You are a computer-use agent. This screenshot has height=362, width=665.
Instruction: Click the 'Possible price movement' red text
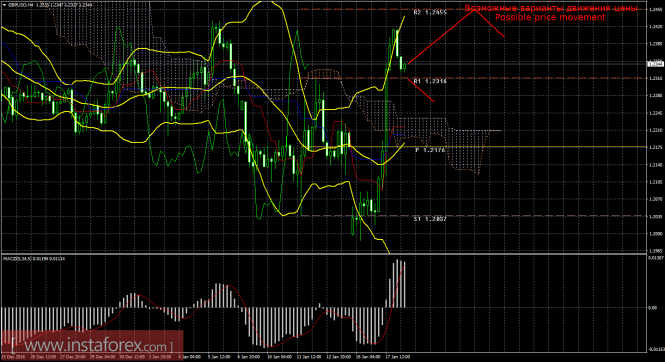point(550,17)
